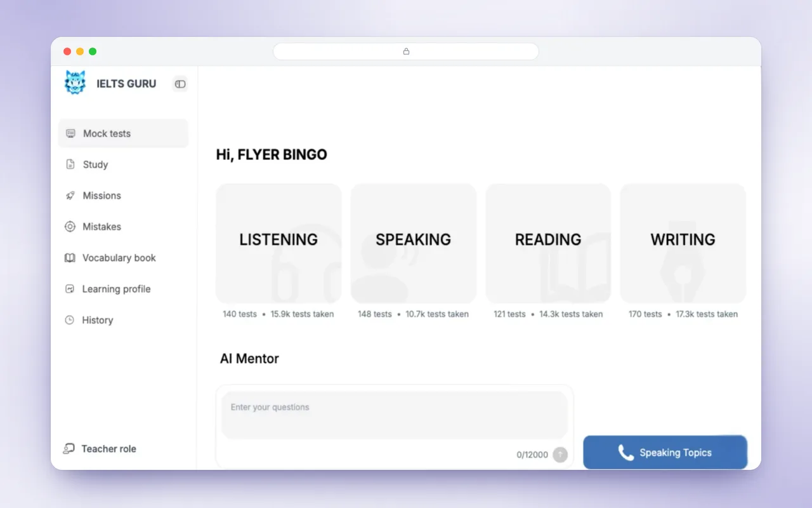Click the Missions rocket icon
812x508 pixels.
tap(70, 196)
